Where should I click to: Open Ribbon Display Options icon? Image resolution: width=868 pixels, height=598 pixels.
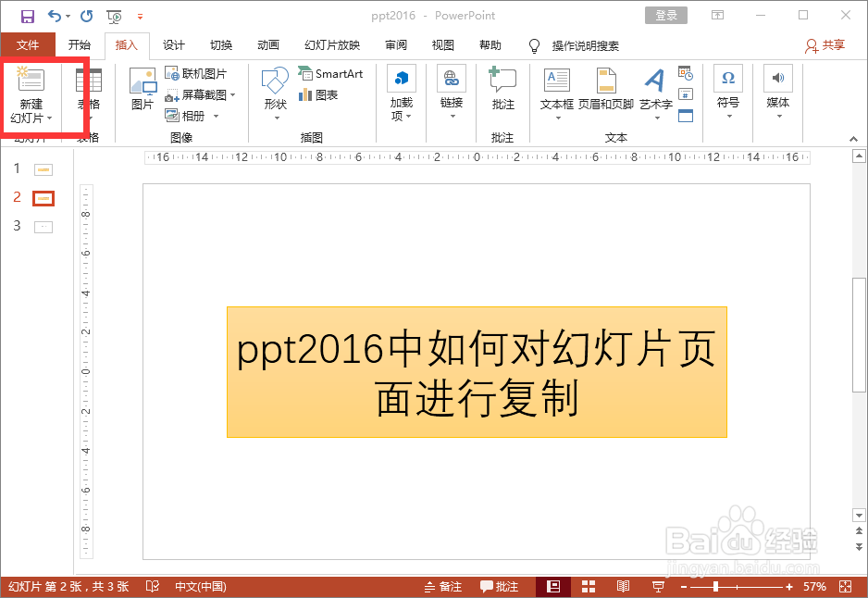pos(717,16)
